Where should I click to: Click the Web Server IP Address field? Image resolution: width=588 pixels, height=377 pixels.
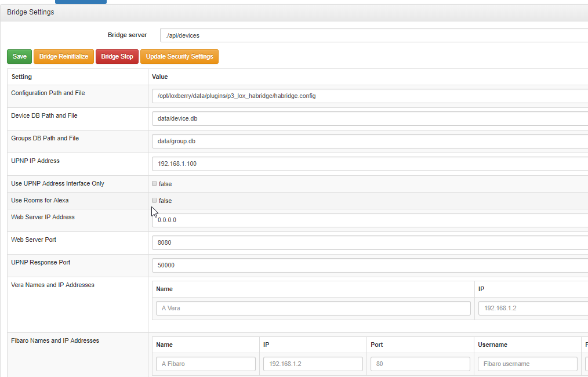pyautogui.click(x=371, y=220)
